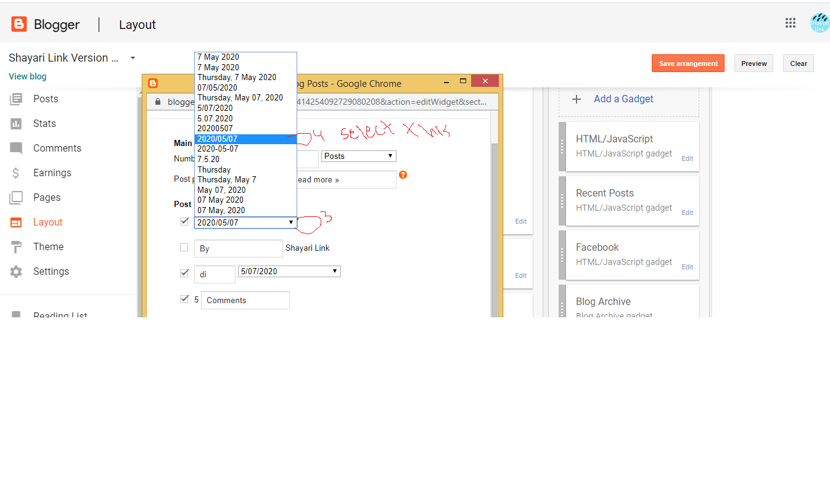Screen dimensions: 830x504
Task: Grab the Recent Posts gadget drag handle
Action: coord(562,201)
